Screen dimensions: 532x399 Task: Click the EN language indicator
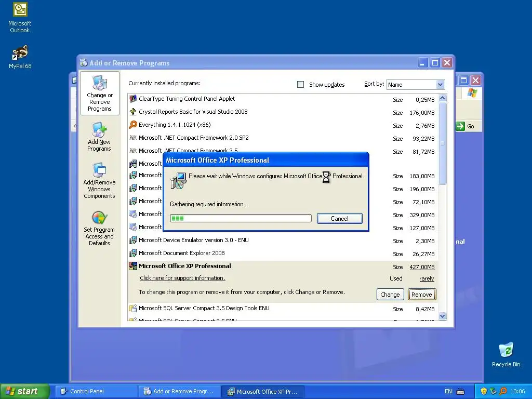[448, 391]
